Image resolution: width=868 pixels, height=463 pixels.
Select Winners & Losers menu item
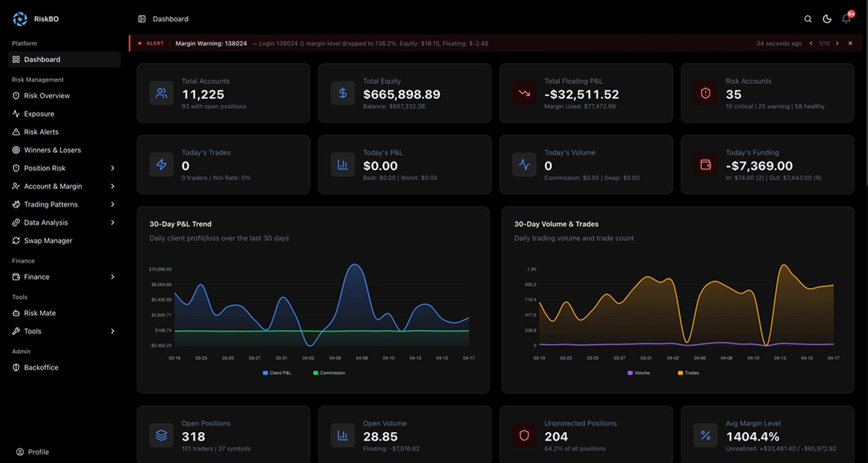click(52, 150)
